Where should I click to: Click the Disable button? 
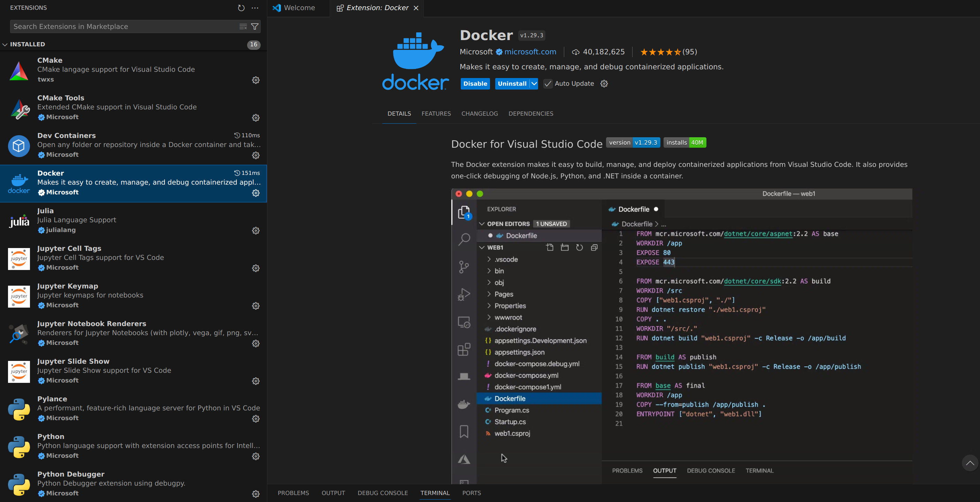pos(475,84)
